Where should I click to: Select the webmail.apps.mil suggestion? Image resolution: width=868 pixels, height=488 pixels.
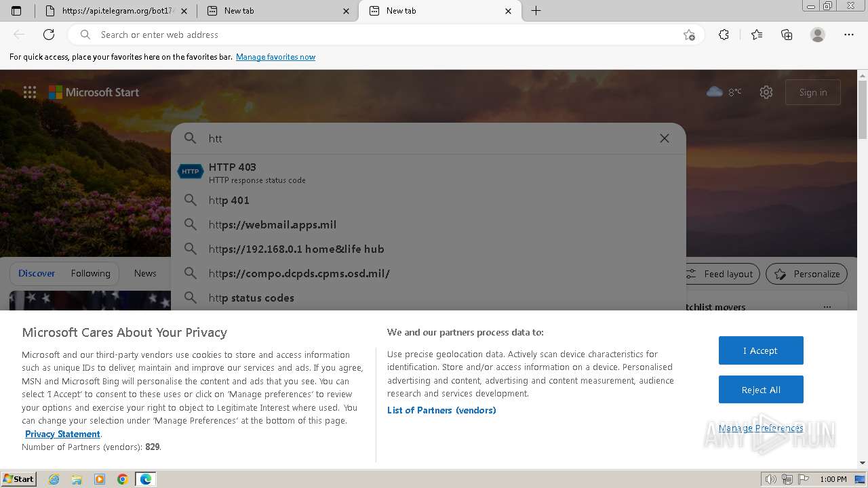(429, 224)
